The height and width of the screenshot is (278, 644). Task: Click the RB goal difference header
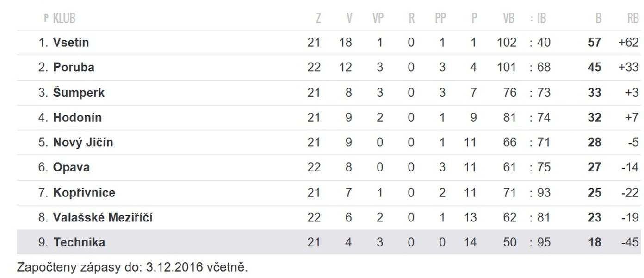[633, 18]
